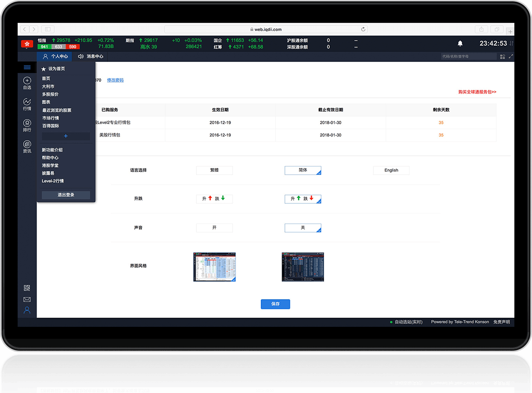Screen dimensions: 532x393
Task: Select English language option
Action: point(391,170)
